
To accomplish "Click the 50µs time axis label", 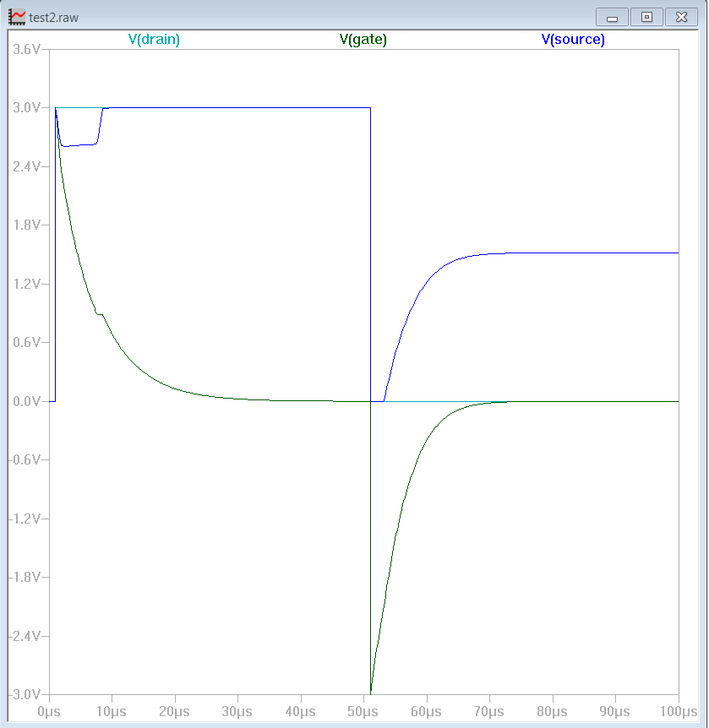I will click(363, 712).
